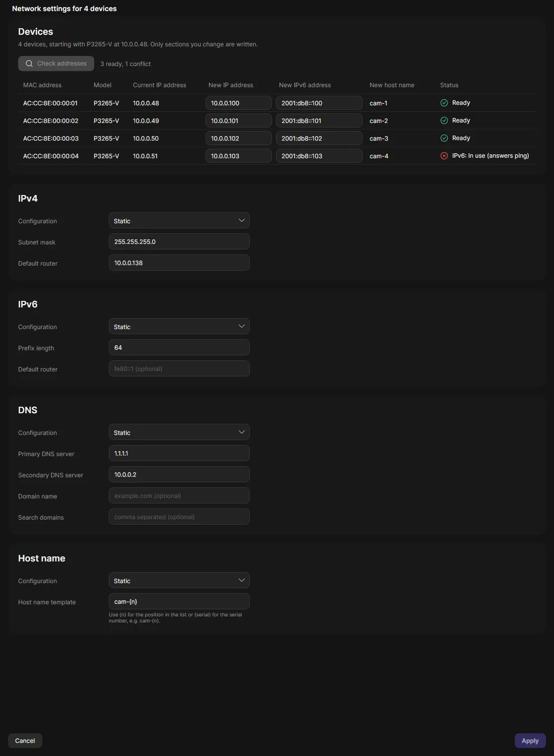
Task: Edit new IP address 10.0.0.100
Action: [239, 103]
